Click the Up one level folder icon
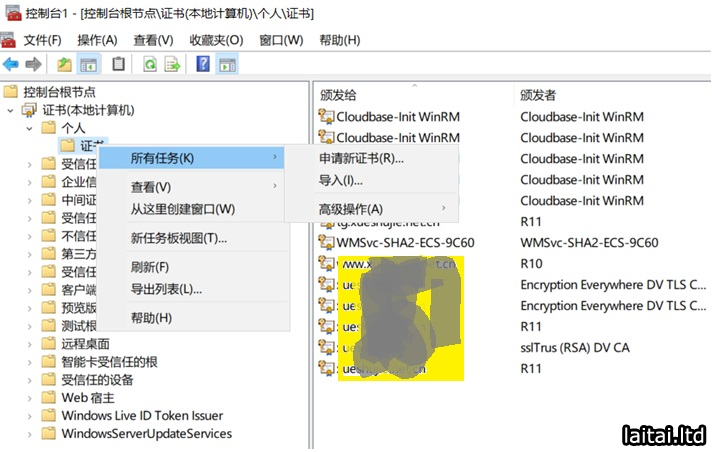712x452 pixels. [64, 64]
